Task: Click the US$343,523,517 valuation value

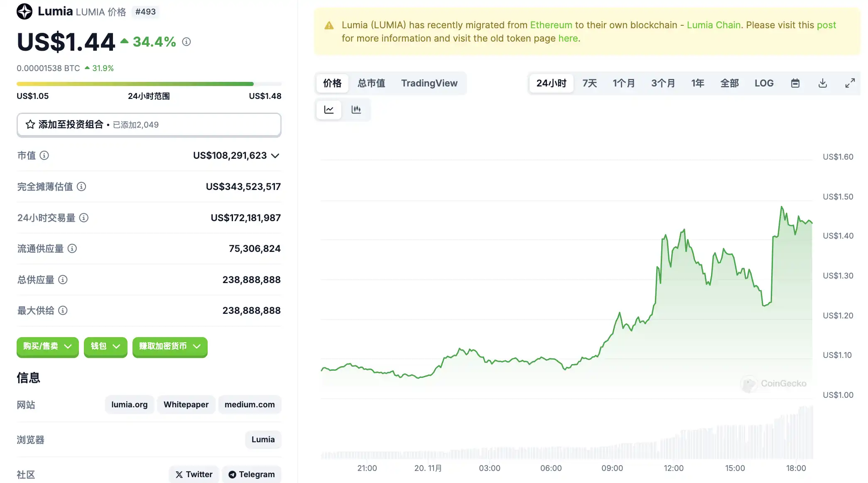Action: [243, 187]
